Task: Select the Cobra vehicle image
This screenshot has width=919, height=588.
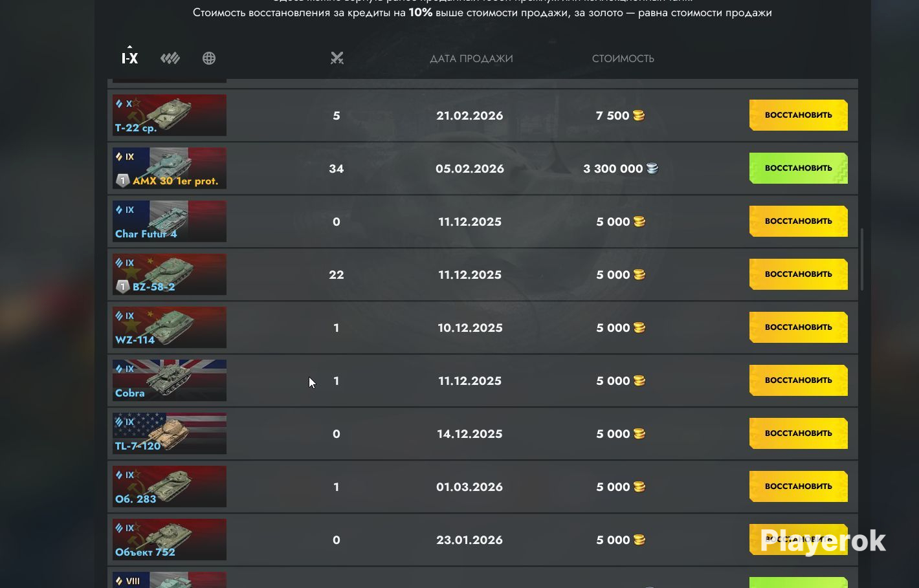Action: (170, 380)
